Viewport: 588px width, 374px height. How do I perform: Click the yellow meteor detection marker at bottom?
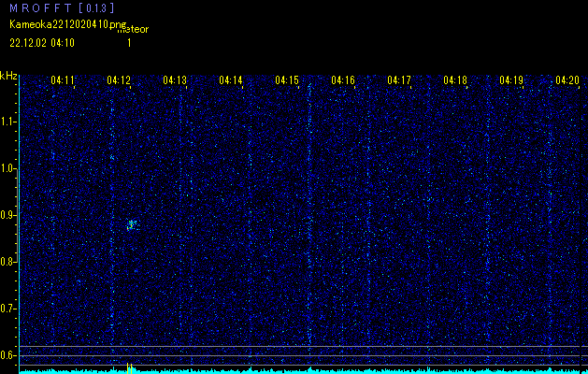[x=129, y=368]
